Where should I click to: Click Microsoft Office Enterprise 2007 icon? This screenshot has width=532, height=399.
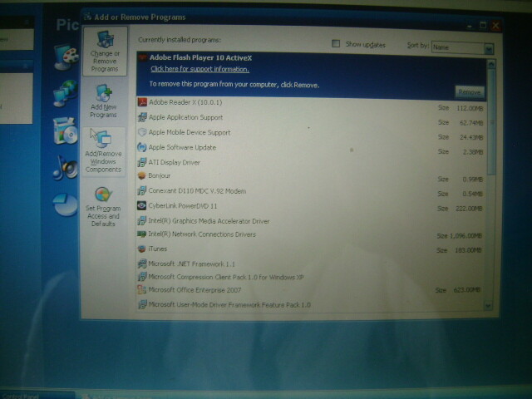142,290
